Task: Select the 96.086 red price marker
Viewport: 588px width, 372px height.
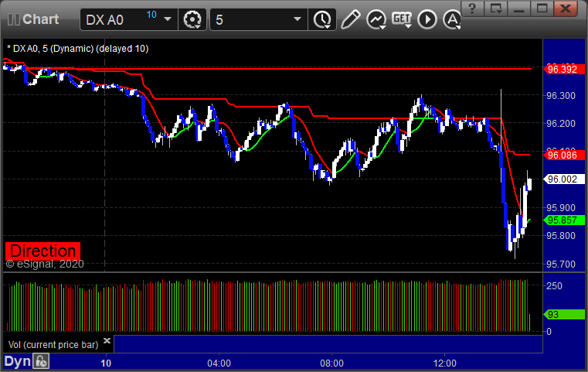Action: click(564, 155)
